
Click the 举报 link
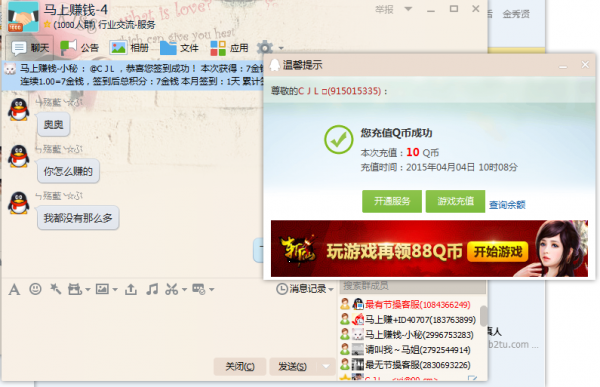click(x=384, y=10)
